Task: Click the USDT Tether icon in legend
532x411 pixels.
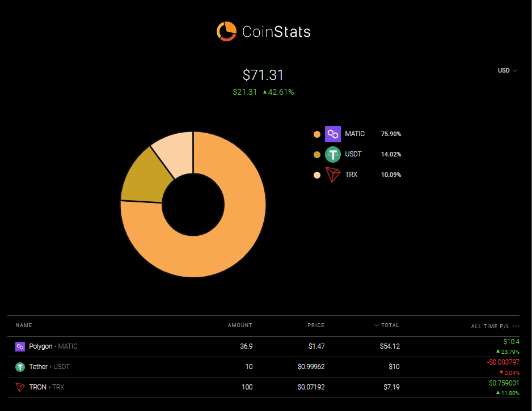Action: (333, 154)
